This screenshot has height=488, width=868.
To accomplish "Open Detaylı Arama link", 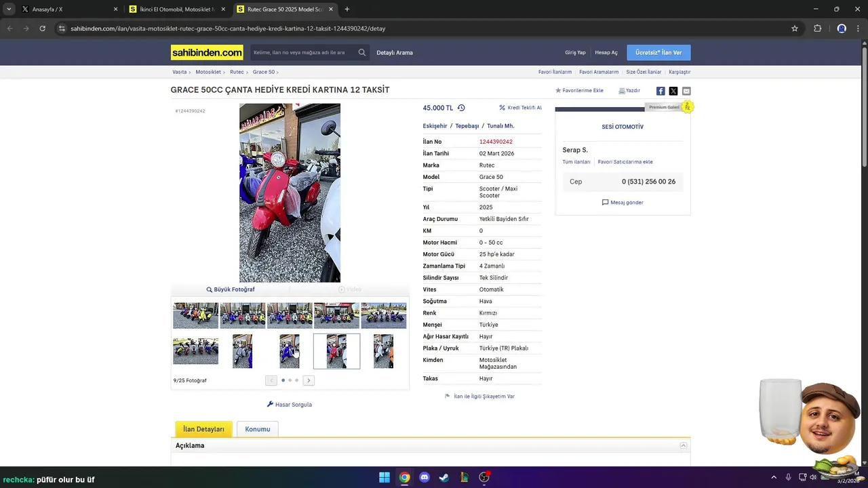I will (x=395, y=52).
